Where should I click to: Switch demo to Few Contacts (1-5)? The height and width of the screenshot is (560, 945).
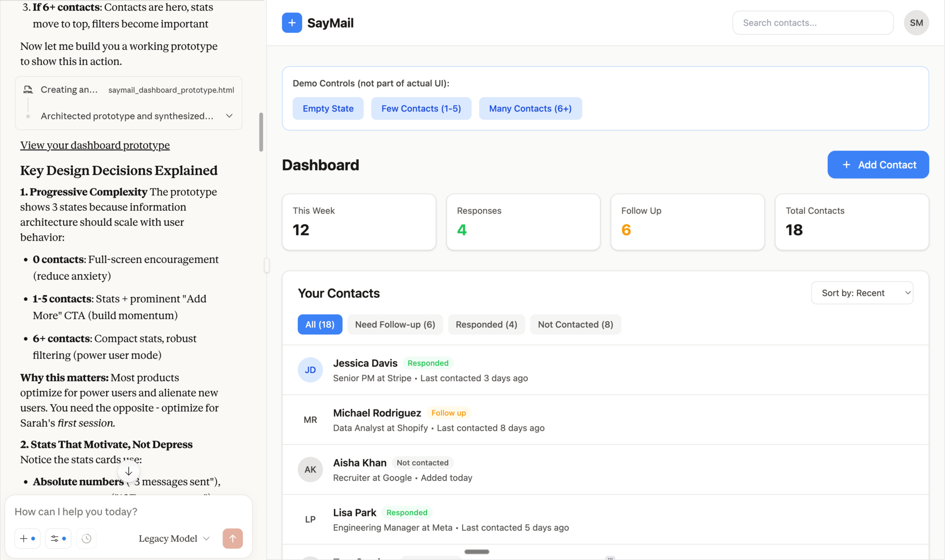(x=421, y=108)
